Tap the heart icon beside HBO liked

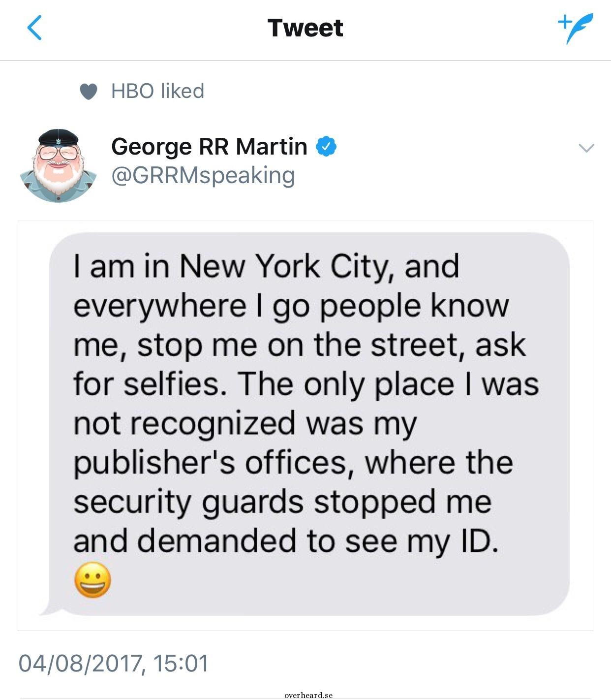[89, 91]
